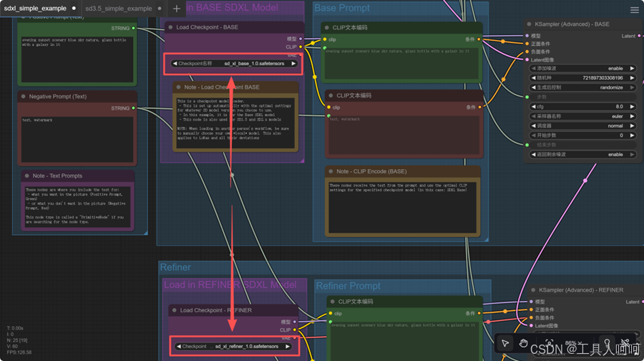Click the T: 0.00s stats readout
The height and width of the screenshot is (361, 644).
[15, 328]
